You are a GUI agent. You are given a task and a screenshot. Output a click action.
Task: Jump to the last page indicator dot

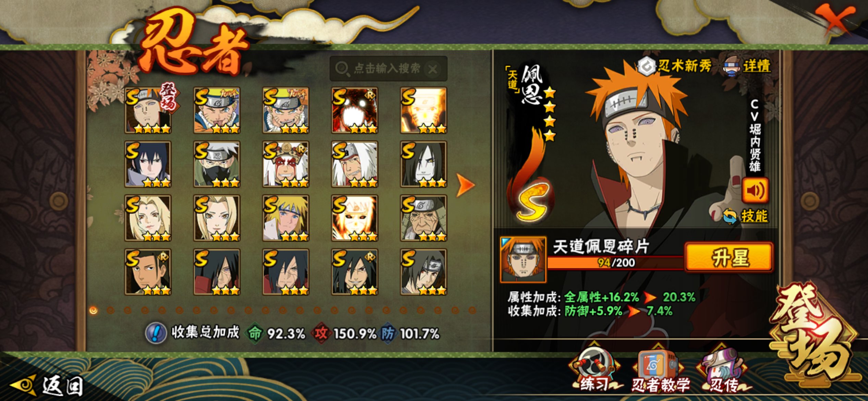click(472, 311)
